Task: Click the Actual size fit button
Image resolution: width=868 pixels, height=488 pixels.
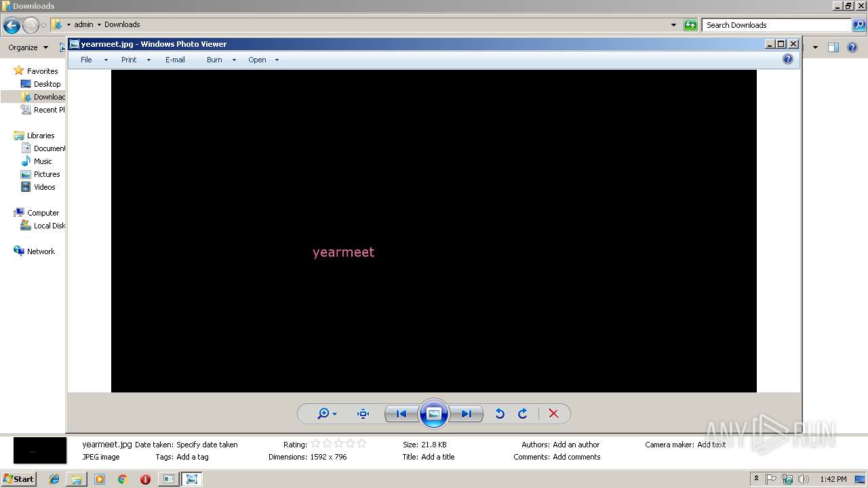Action: [363, 413]
